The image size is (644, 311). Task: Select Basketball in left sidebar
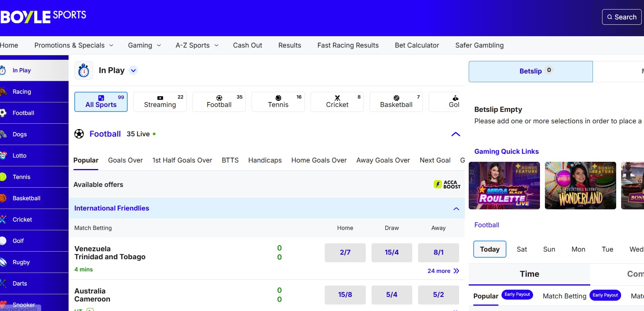[x=34, y=198]
